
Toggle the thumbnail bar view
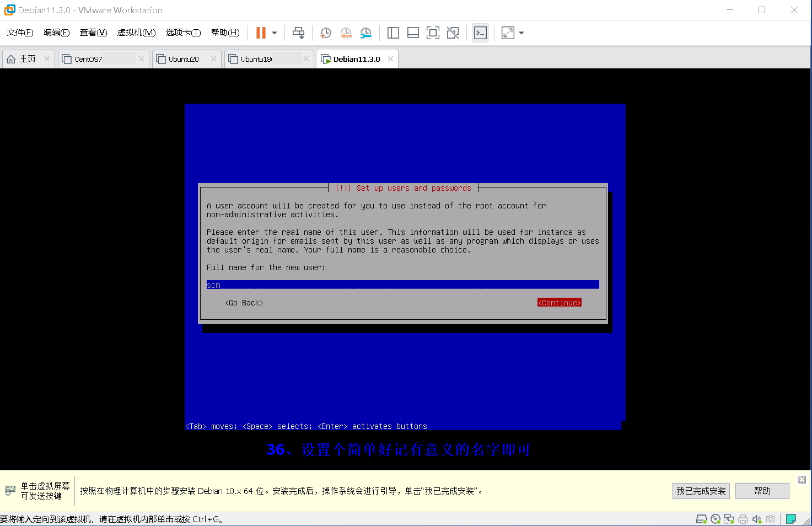pos(413,33)
